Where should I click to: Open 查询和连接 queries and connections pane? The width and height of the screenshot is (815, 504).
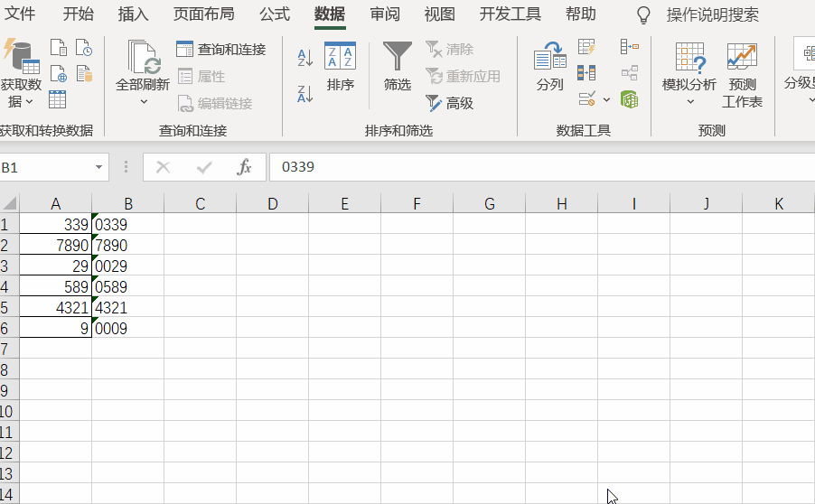point(220,50)
